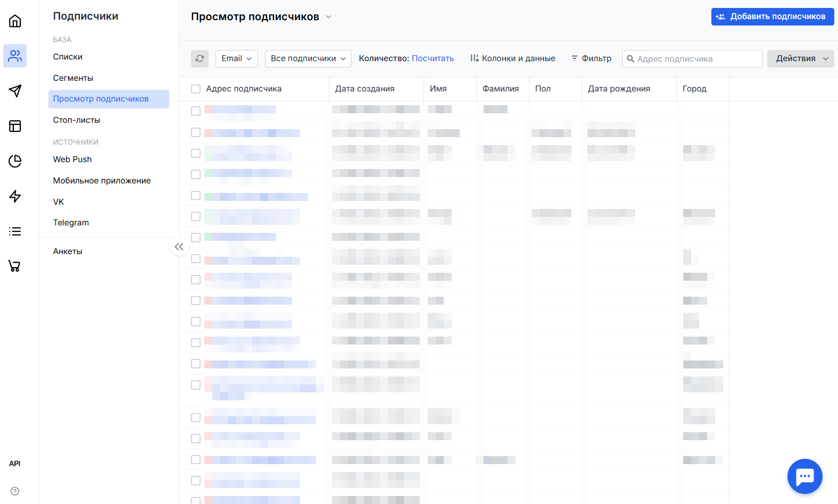Image resolution: width=838 pixels, height=504 pixels.
Task: Click the lightning bolt automation icon
Action: coord(15,196)
